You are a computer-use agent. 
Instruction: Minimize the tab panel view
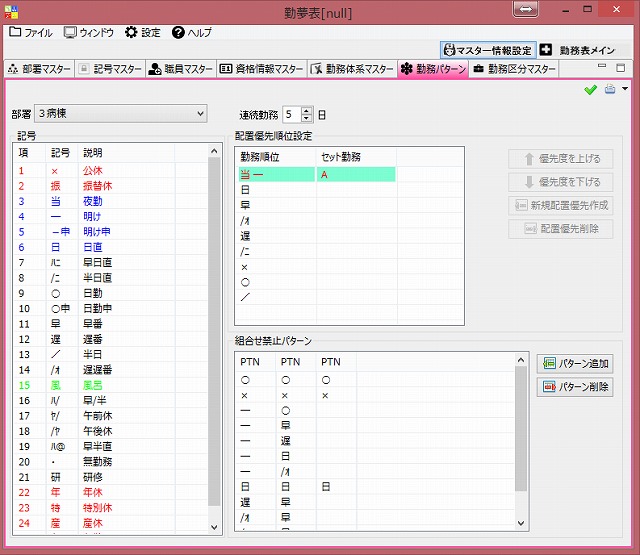(602, 66)
